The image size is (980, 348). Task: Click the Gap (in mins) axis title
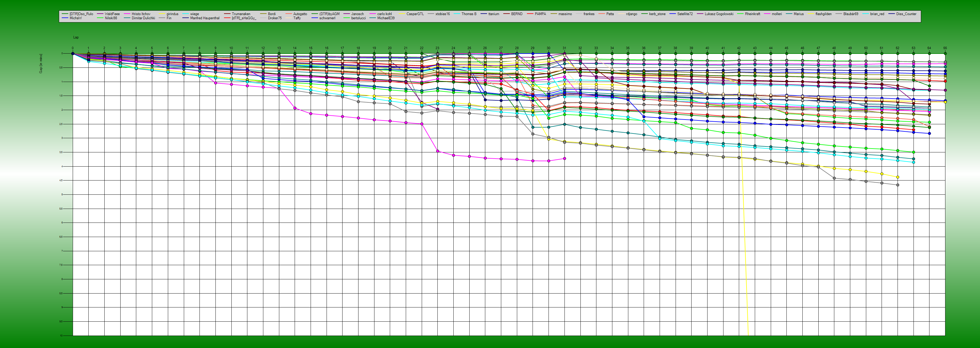41,64
